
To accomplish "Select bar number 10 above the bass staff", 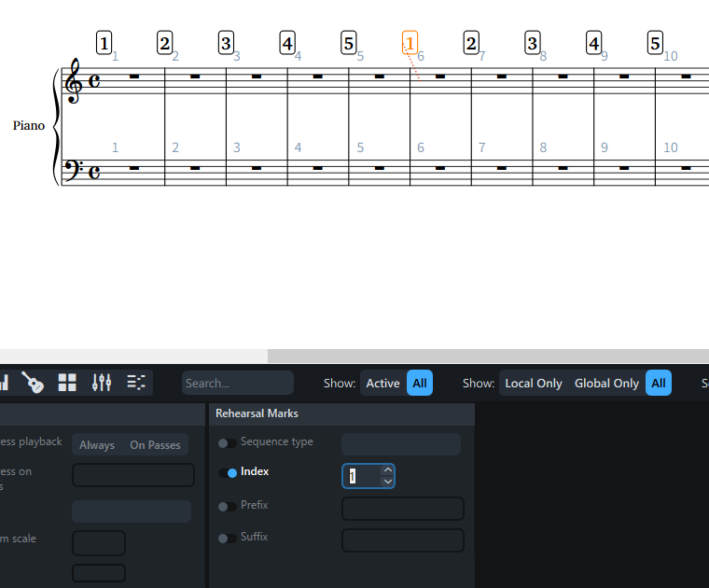I will [x=671, y=147].
